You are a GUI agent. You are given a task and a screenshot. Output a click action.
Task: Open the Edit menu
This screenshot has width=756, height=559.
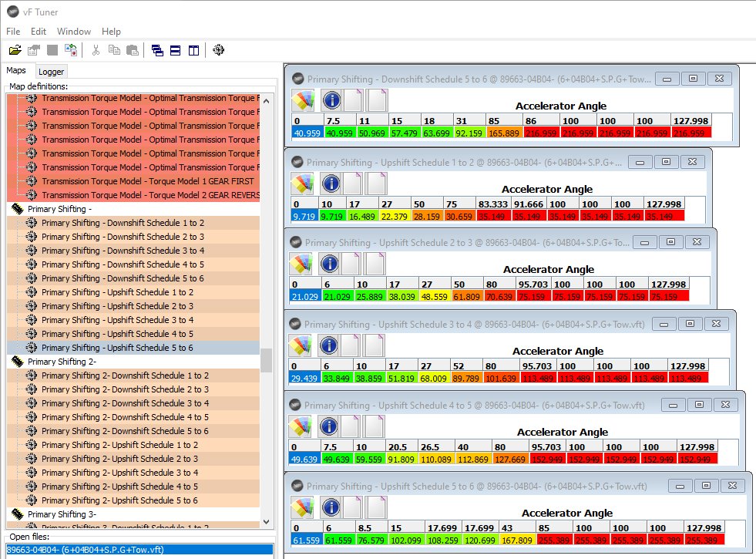[x=39, y=32]
